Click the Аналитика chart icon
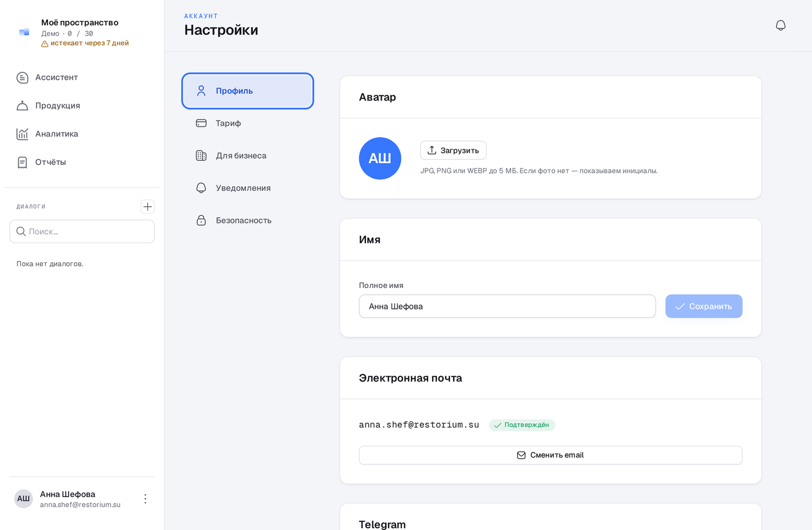Screen dimensions: 812x530 23,134
